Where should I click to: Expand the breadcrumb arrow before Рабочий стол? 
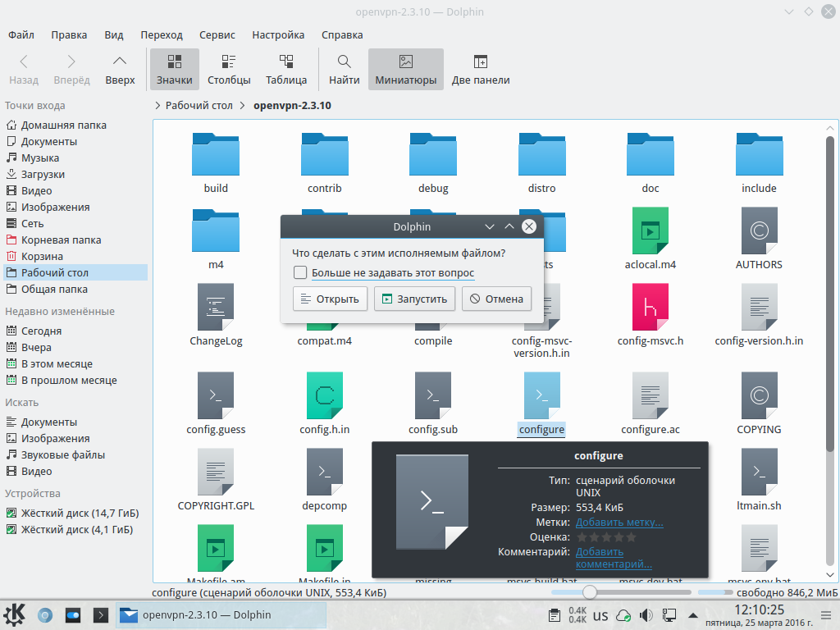coord(157,106)
